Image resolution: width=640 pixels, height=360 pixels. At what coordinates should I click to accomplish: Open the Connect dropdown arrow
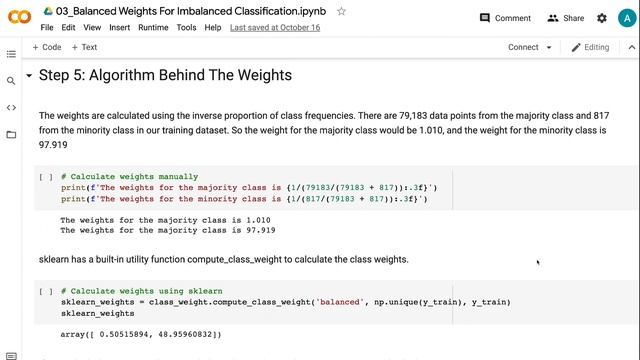549,47
